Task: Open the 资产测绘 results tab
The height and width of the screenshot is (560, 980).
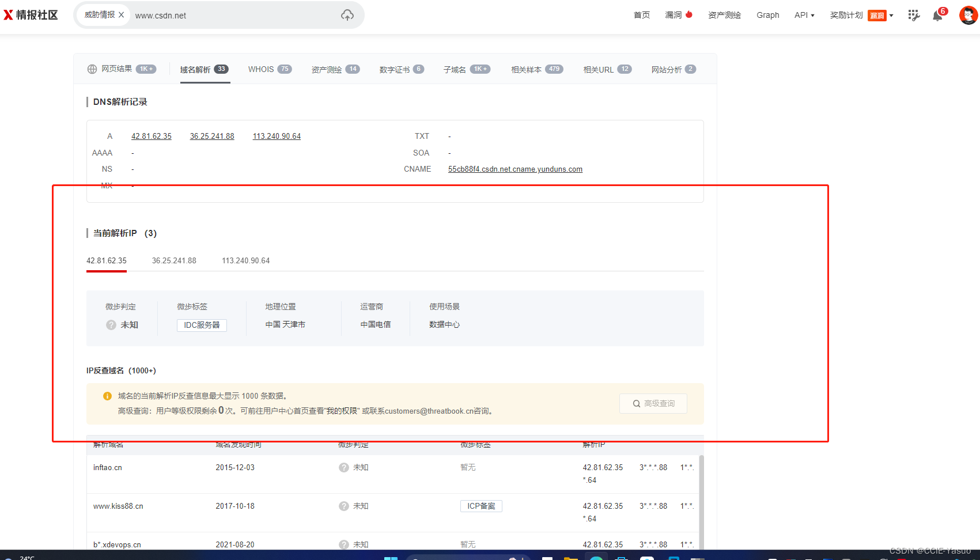Action: pos(335,70)
